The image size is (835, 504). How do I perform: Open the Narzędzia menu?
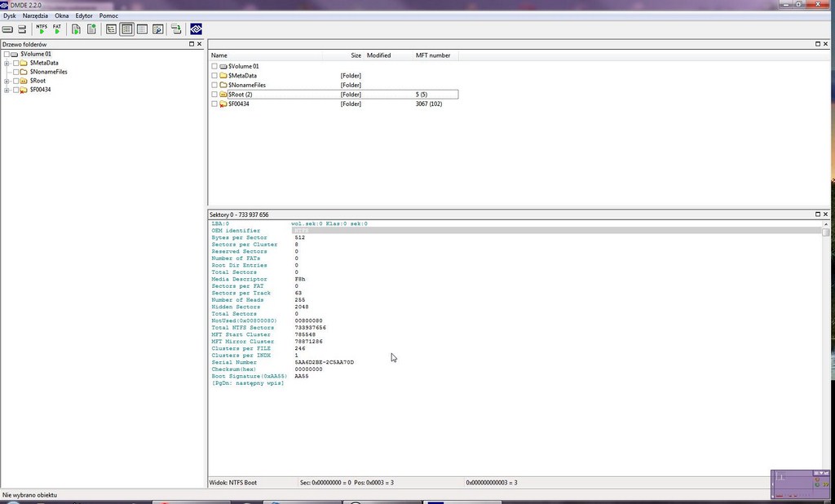click(35, 16)
